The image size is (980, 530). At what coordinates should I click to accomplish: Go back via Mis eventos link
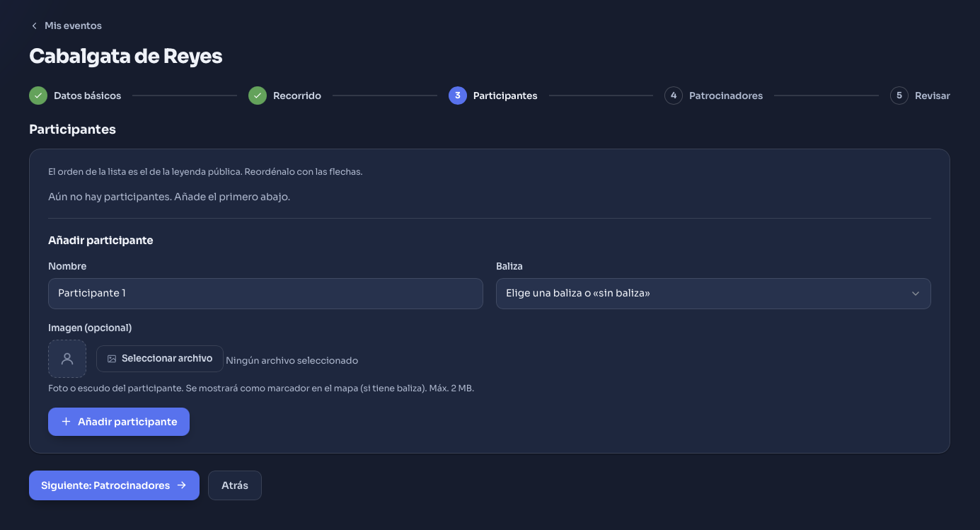pyautogui.click(x=66, y=25)
